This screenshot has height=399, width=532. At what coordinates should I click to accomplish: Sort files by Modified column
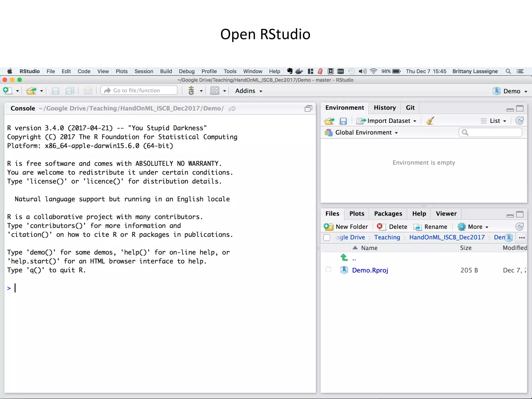coord(514,248)
